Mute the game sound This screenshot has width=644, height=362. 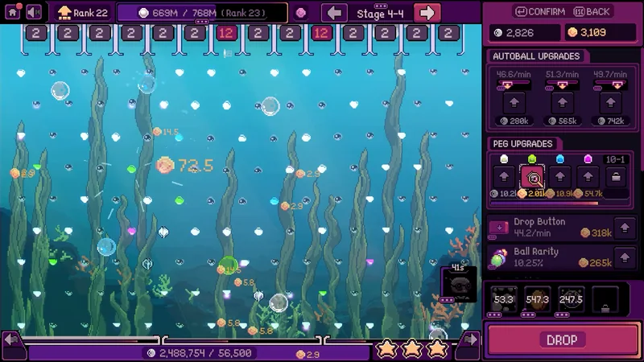click(34, 12)
